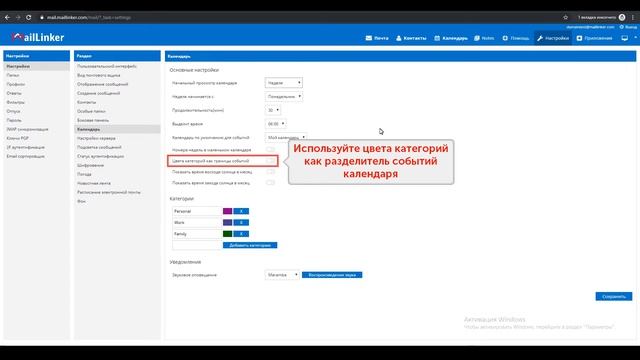Open Вид почтового ящика section
This screenshot has width=640, height=360.
click(117, 75)
